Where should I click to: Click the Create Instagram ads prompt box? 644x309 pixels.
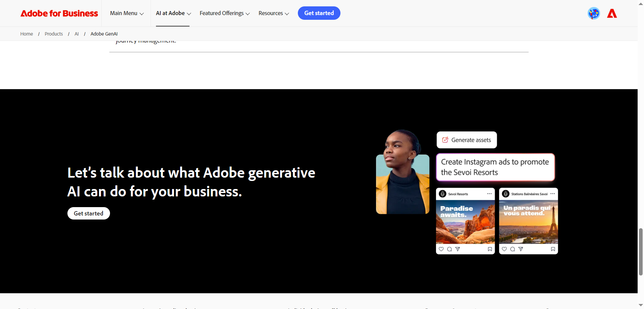495,167
